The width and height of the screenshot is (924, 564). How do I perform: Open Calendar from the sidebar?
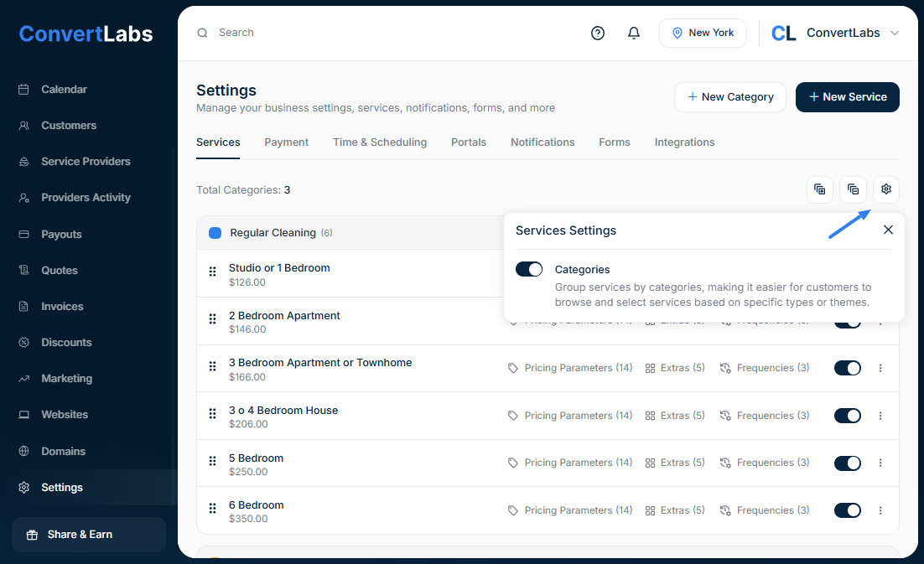(x=64, y=90)
